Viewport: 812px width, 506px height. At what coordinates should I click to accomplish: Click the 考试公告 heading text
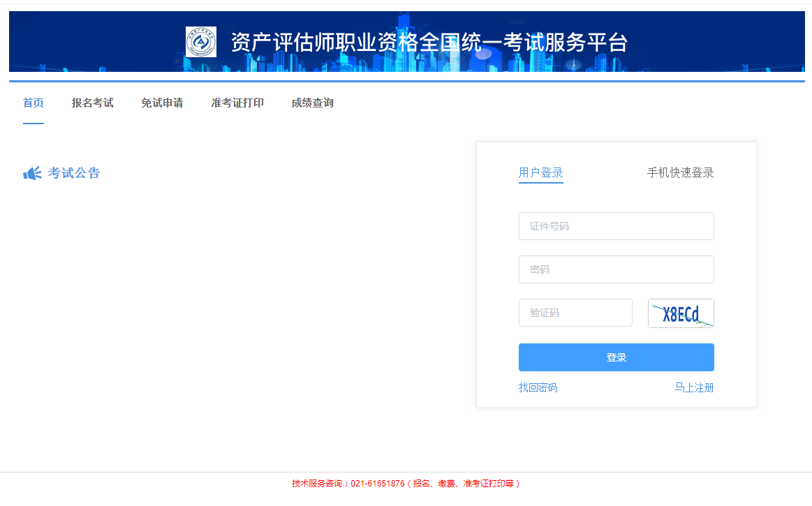(x=74, y=173)
